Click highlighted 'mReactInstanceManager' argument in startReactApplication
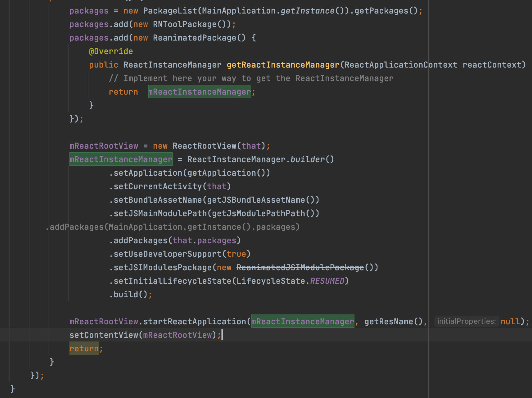Screen dimensions: 532x398 pyautogui.click(x=303, y=322)
